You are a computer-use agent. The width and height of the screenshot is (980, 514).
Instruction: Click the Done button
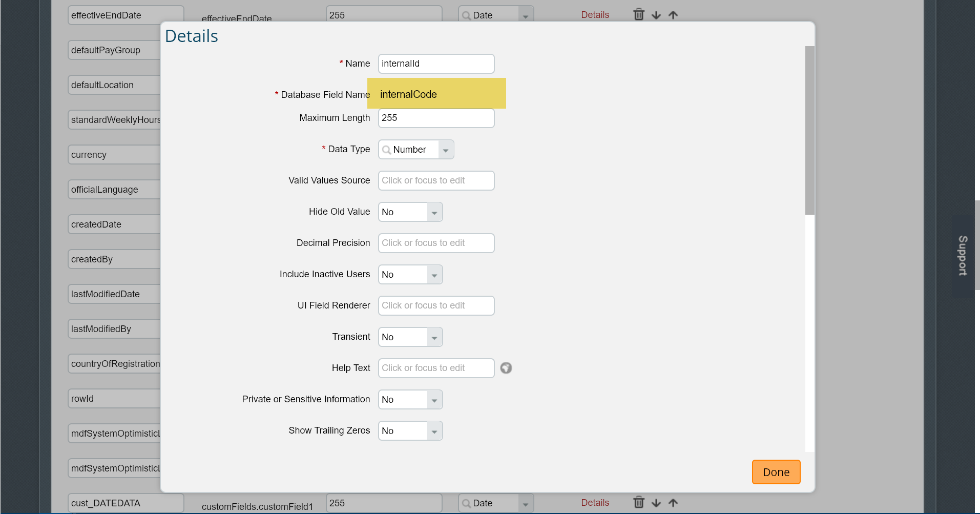click(x=776, y=472)
